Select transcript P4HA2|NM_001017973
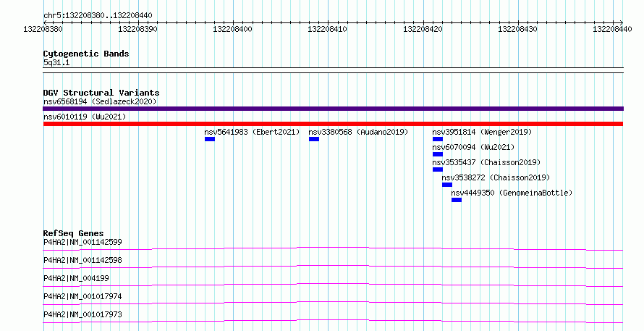This screenshot has width=644, height=331. coord(82,314)
